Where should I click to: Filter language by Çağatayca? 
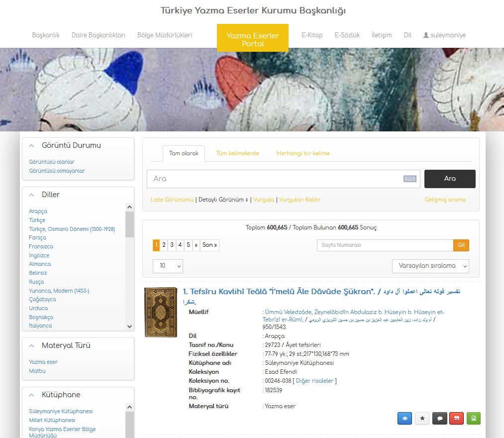tap(42, 300)
